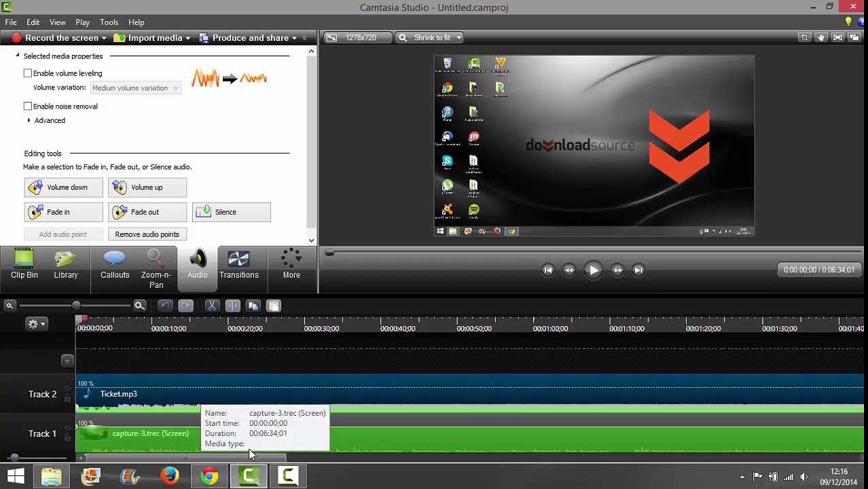Click Remove audio points button
The height and width of the screenshot is (489, 868).
(147, 234)
